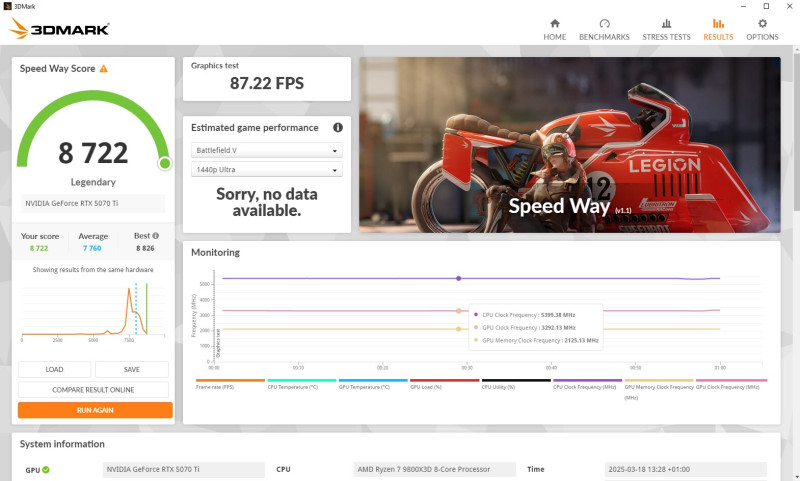Click Compare Result Online button
The image size is (800, 481).
tap(93, 390)
